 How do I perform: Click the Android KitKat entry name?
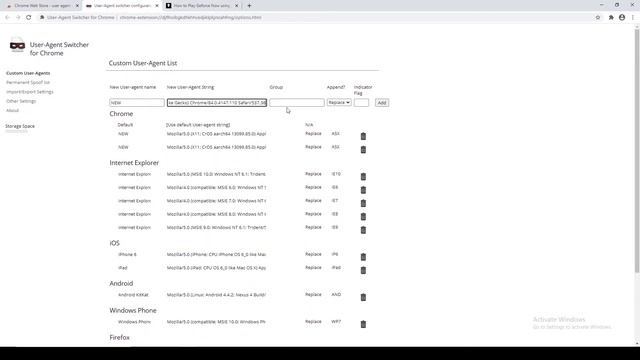[x=133, y=295]
